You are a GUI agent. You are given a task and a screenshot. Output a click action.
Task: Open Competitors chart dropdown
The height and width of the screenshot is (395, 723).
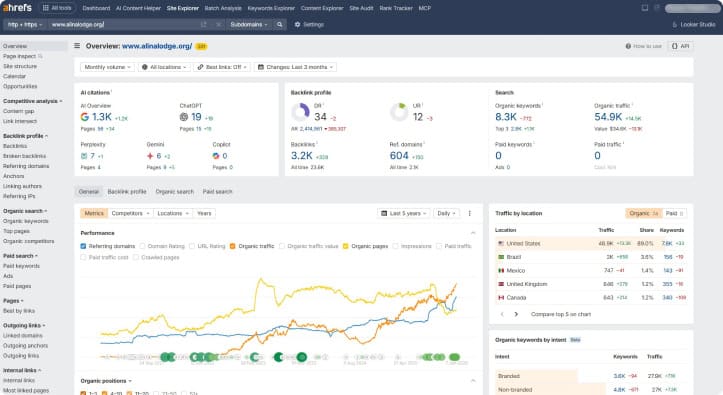pyautogui.click(x=130, y=213)
